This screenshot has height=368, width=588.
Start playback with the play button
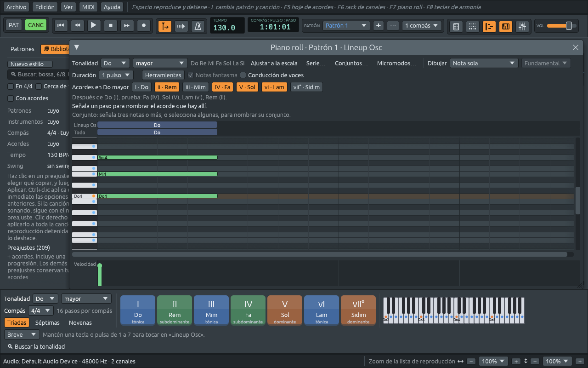pos(94,25)
